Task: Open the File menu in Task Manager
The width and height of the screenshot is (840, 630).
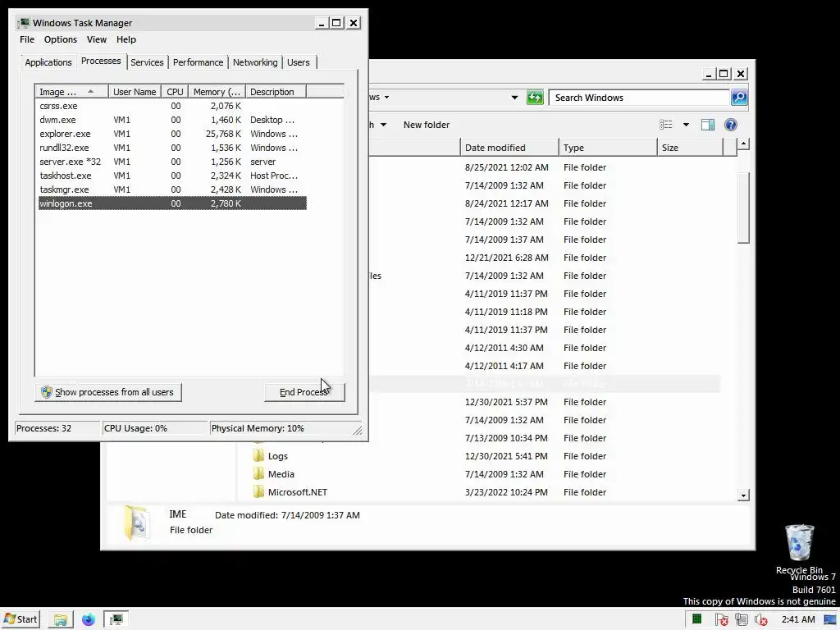Action: click(27, 39)
